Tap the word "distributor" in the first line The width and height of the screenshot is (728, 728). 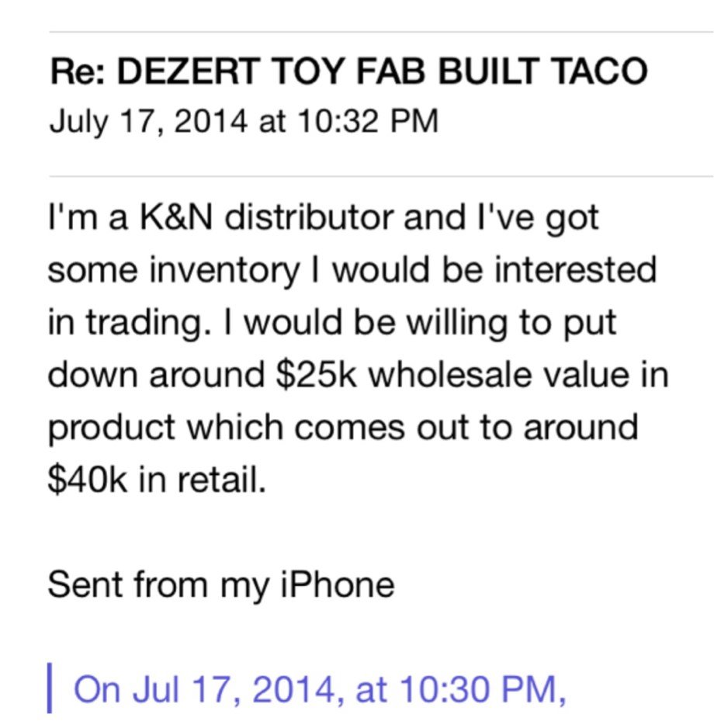(x=309, y=218)
